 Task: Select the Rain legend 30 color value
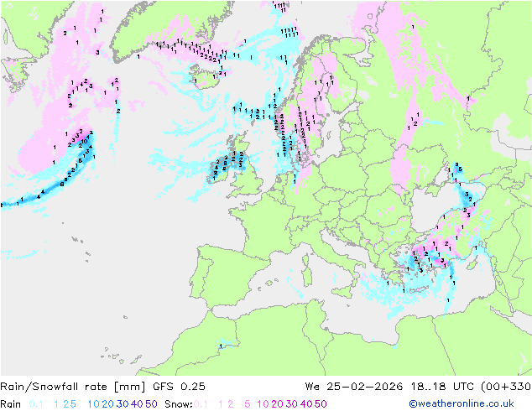tap(123, 404)
